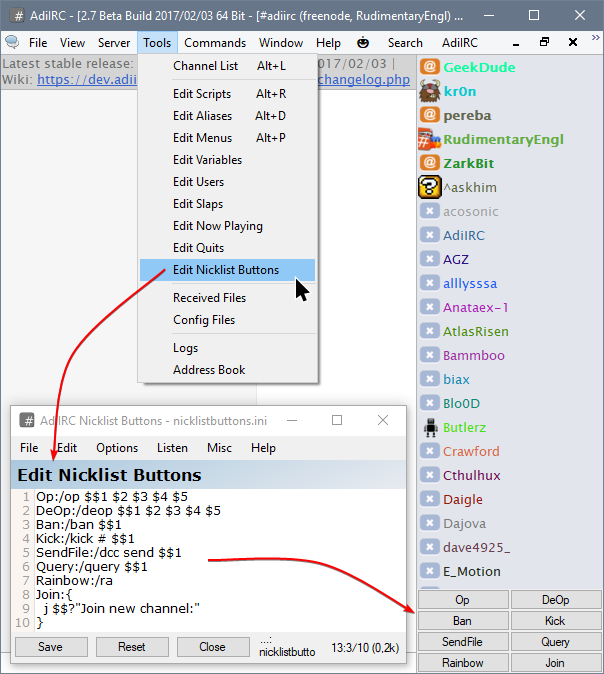604x674 pixels.
Task: Choose Edit Nicklist Buttons entry
Action: click(x=227, y=270)
